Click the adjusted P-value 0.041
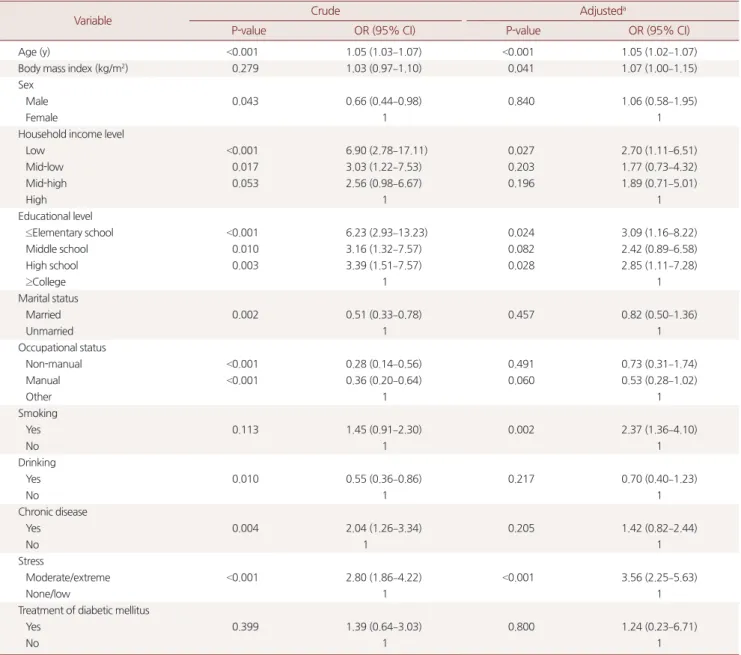 point(521,69)
